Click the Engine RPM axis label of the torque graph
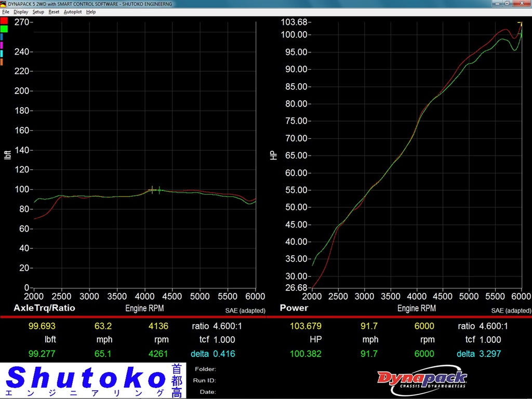532x399 pixels. point(144,309)
